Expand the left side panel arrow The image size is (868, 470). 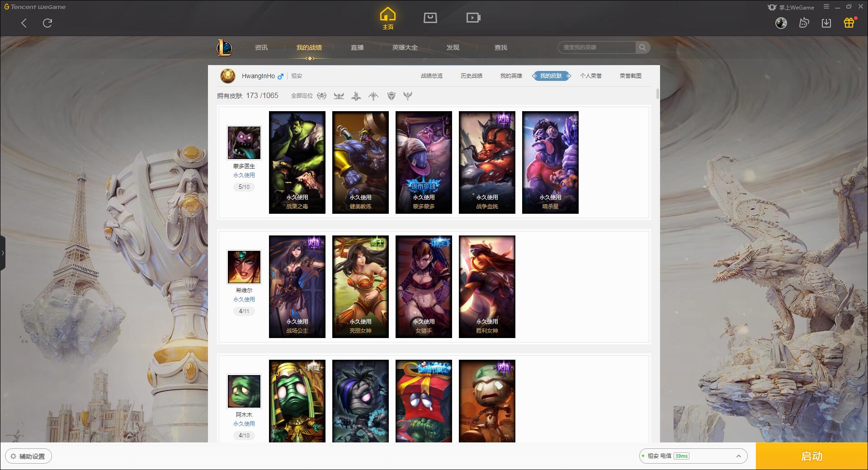(x=3, y=253)
